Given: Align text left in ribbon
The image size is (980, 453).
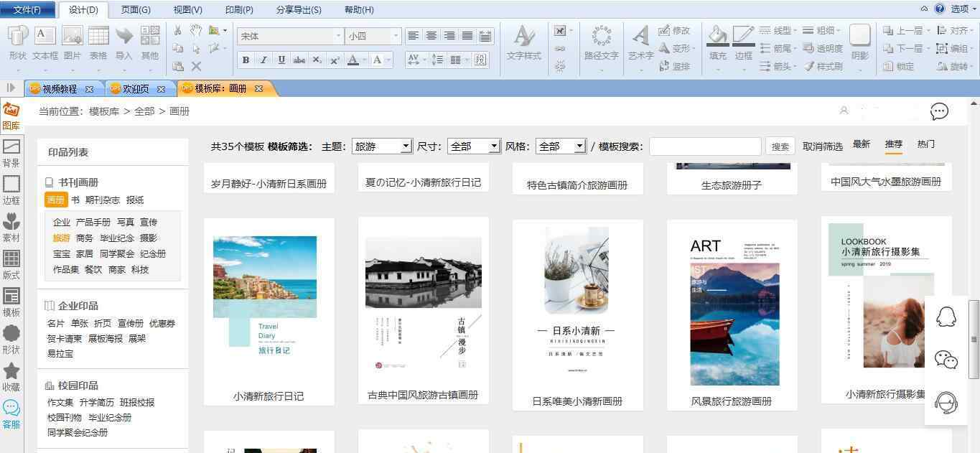Looking at the screenshot, I should (x=414, y=35).
